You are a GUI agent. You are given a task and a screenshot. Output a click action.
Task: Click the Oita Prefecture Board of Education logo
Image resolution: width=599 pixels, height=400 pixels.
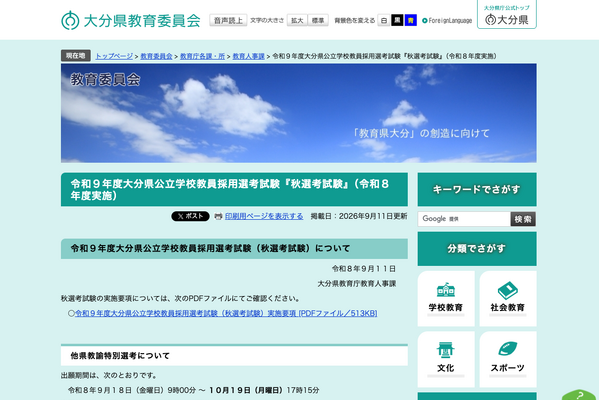pos(131,20)
